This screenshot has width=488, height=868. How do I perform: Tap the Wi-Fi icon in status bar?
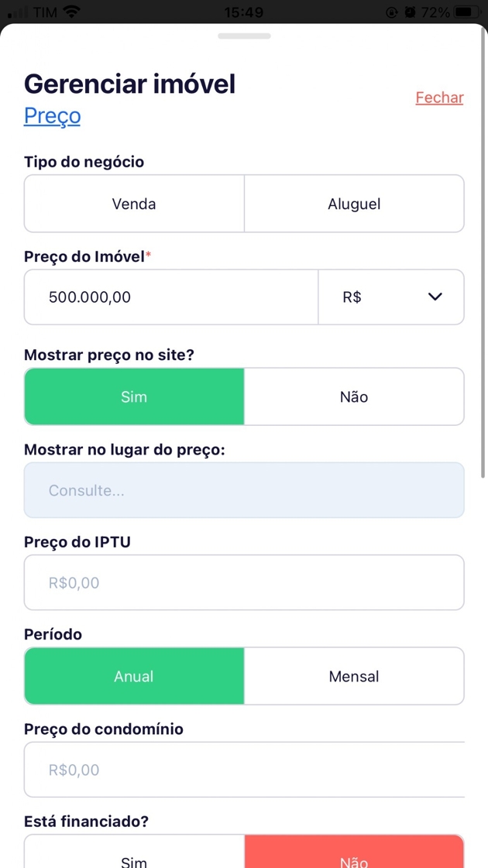[72, 12]
